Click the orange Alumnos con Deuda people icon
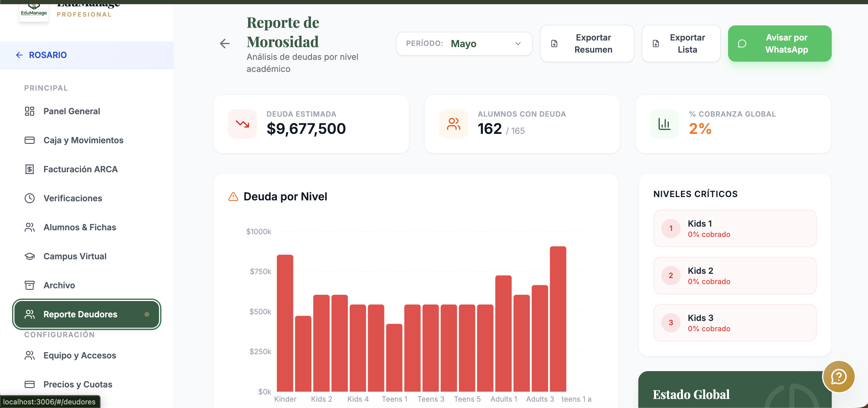Screen dimensions: 868x408 tap(454, 124)
